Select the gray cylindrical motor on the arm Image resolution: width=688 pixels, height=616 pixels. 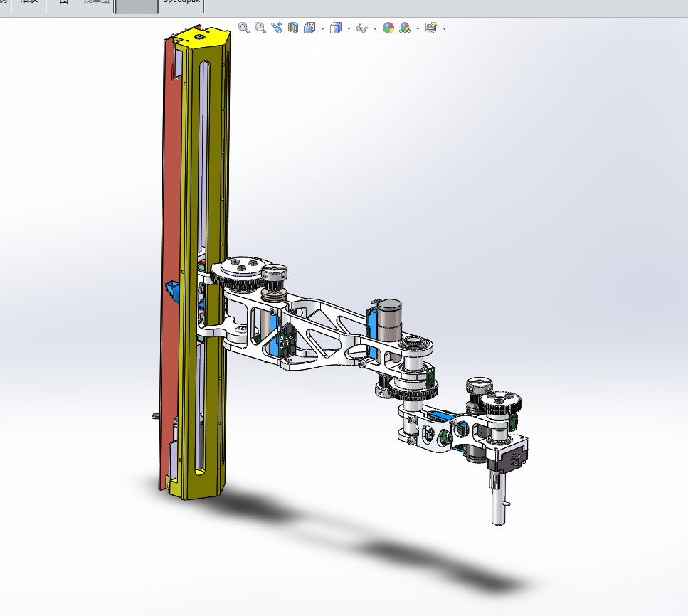pos(389,320)
